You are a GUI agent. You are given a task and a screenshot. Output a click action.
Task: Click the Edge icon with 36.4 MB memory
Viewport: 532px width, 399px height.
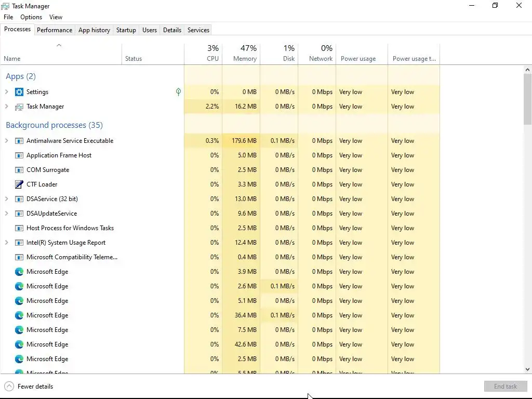[19, 315]
